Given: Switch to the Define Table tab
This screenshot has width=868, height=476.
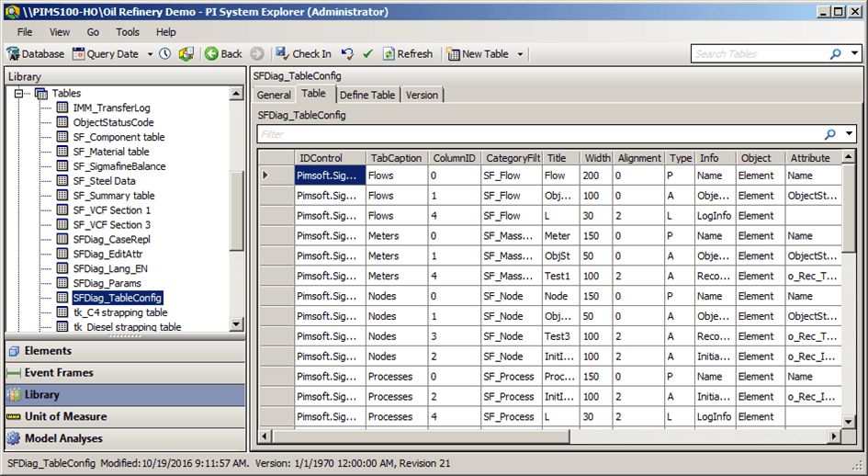Looking at the screenshot, I should pos(367,95).
